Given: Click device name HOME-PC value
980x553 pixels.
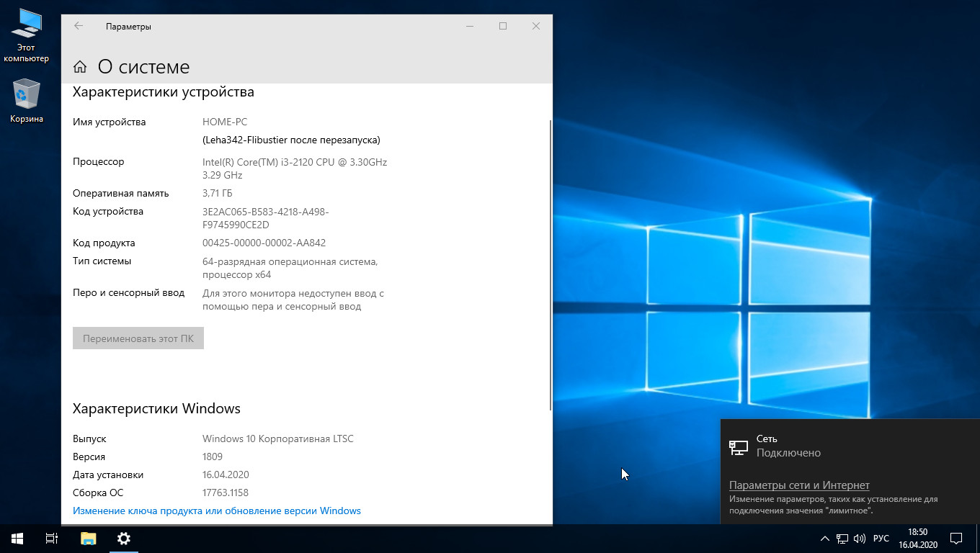Looking at the screenshot, I should (x=225, y=122).
